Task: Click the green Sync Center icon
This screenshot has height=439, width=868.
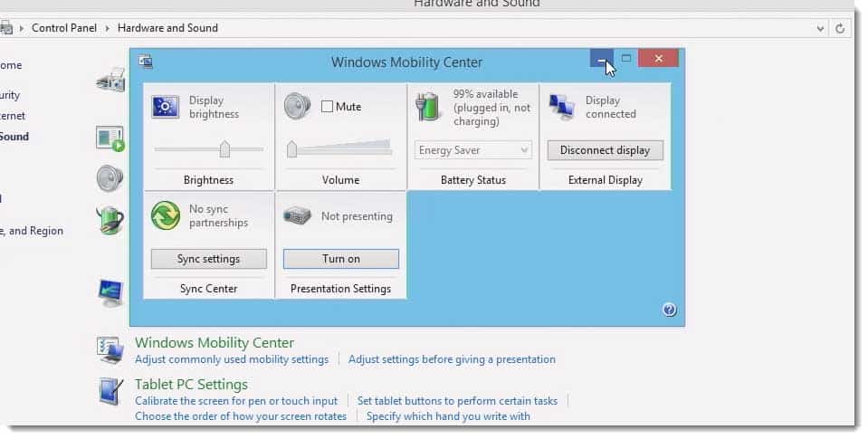Action: click(165, 215)
